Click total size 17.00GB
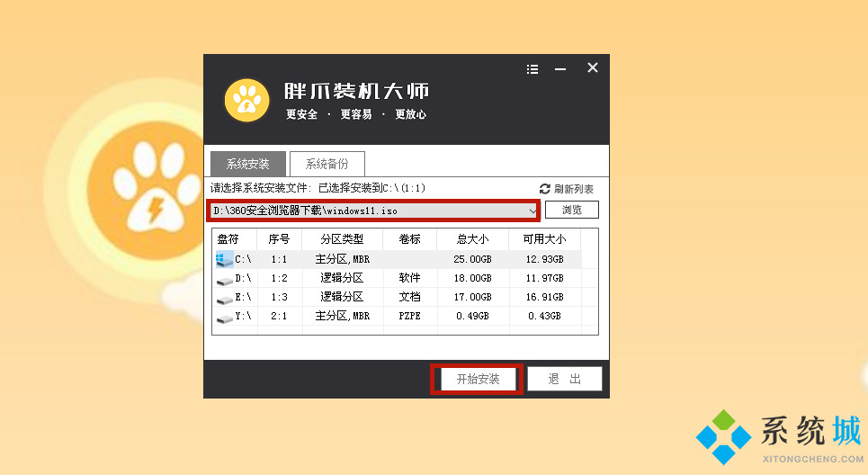The width and height of the screenshot is (868, 475). (473, 297)
